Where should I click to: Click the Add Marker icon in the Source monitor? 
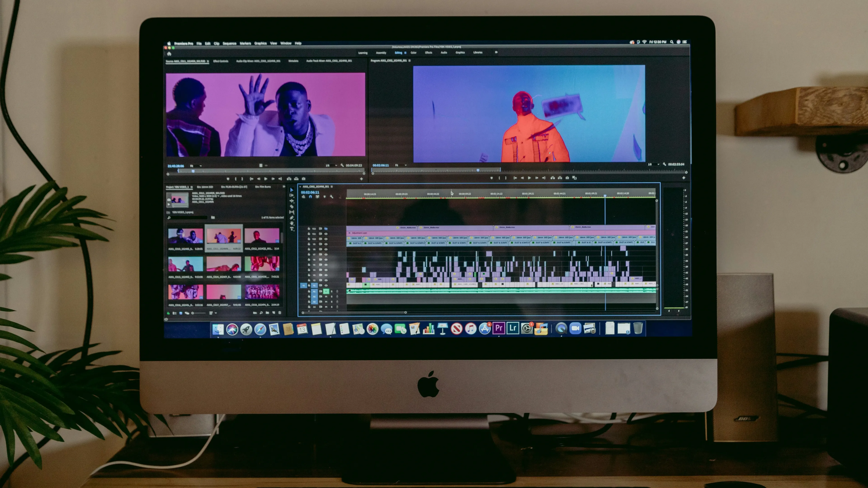[x=229, y=179]
